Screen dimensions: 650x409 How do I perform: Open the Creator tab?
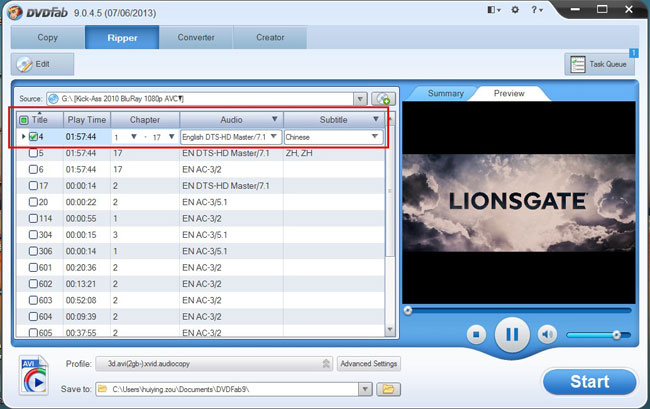click(270, 37)
